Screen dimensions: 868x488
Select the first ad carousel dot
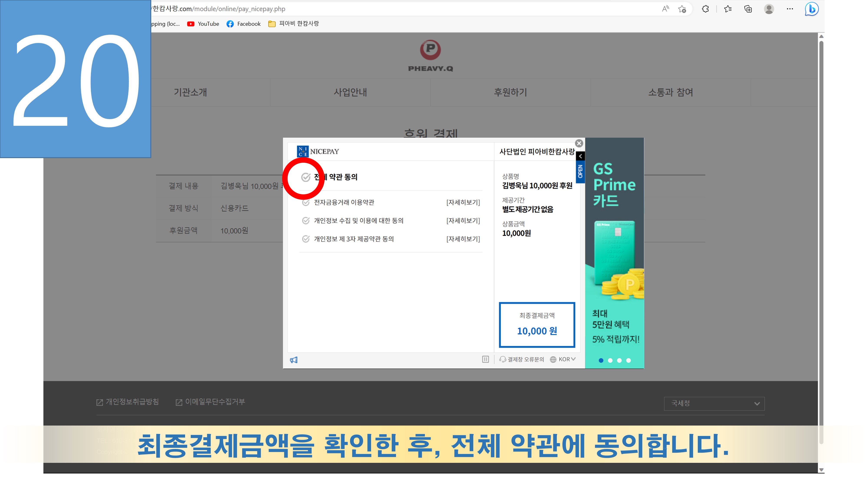click(x=601, y=360)
